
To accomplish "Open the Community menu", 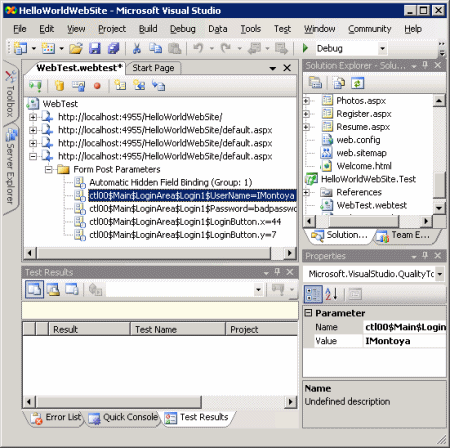I will [370, 29].
